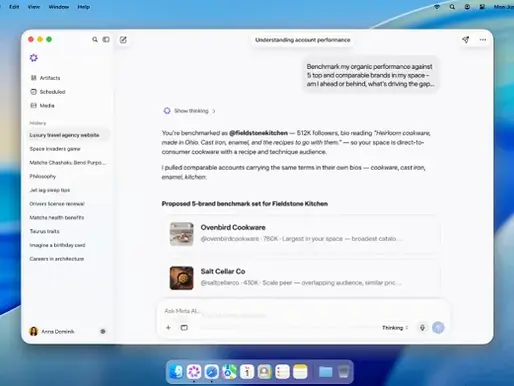Open Reminders from the dock

click(282, 372)
